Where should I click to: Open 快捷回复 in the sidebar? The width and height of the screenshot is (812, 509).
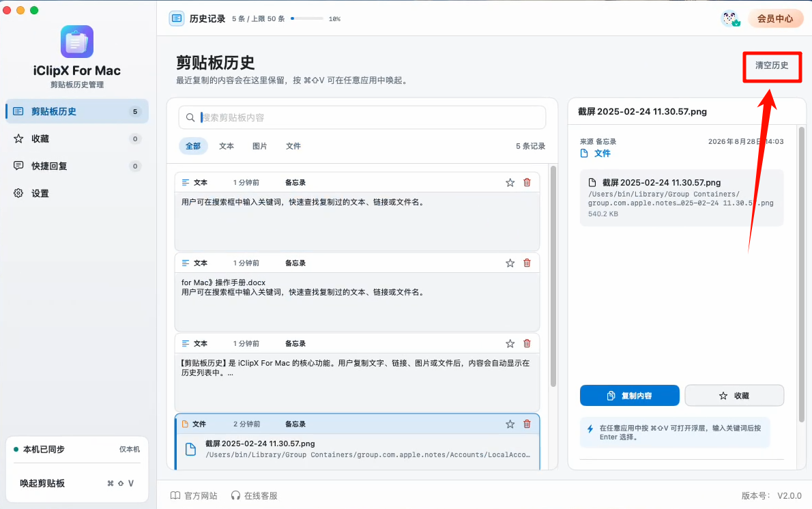(x=77, y=166)
